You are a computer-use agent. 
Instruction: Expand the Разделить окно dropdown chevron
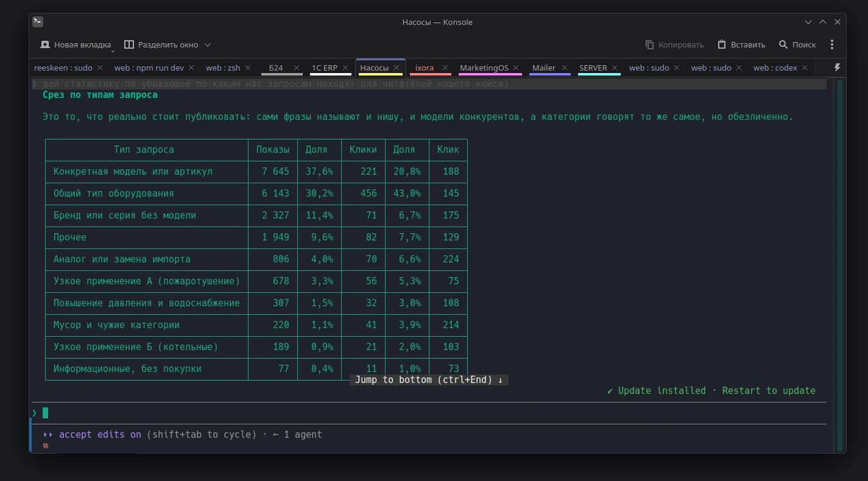pyautogui.click(x=208, y=44)
